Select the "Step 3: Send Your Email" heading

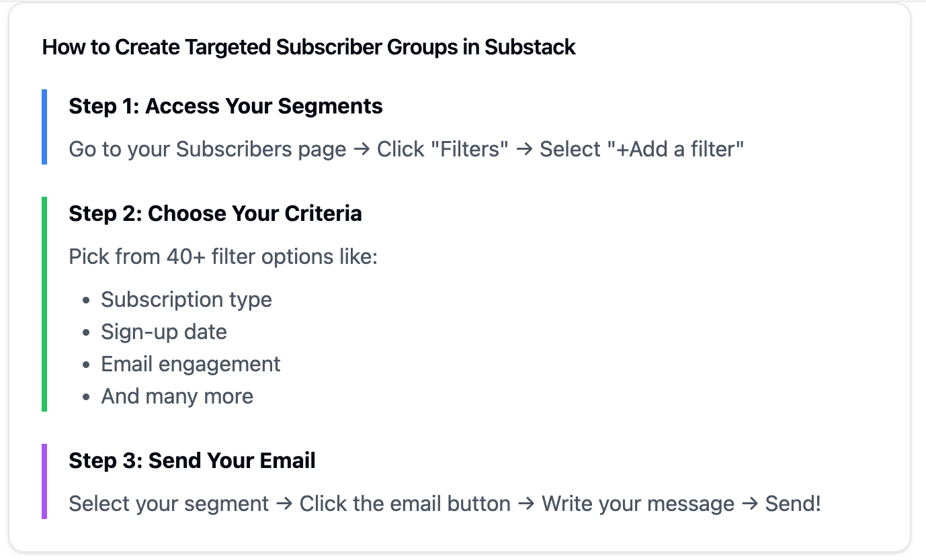[x=192, y=461]
